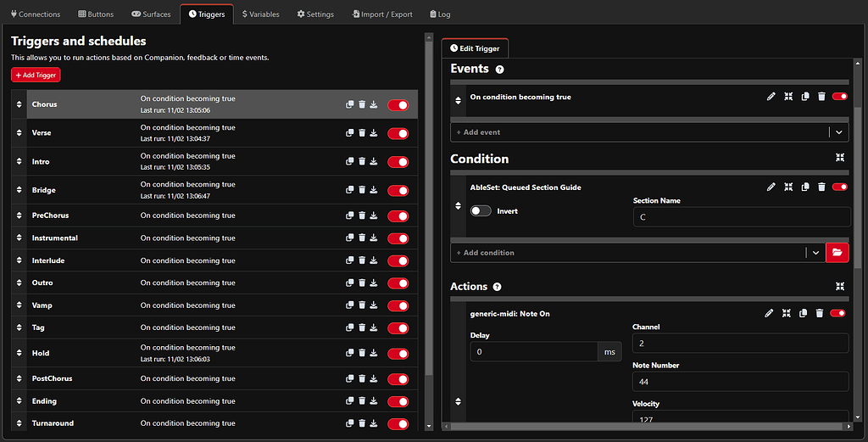868x442 pixels.
Task: Duplicate the Tag trigger
Action: coord(349,327)
